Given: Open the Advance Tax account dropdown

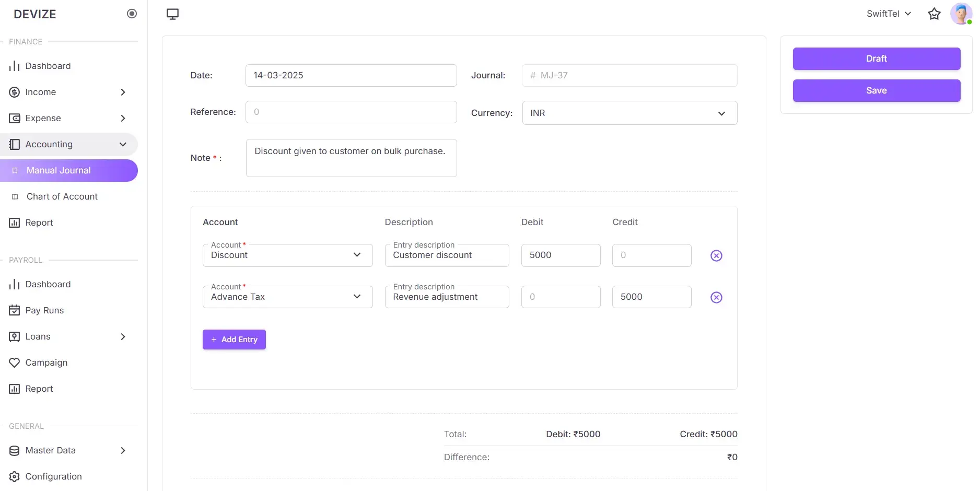Looking at the screenshot, I should pyautogui.click(x=287, y=297).
